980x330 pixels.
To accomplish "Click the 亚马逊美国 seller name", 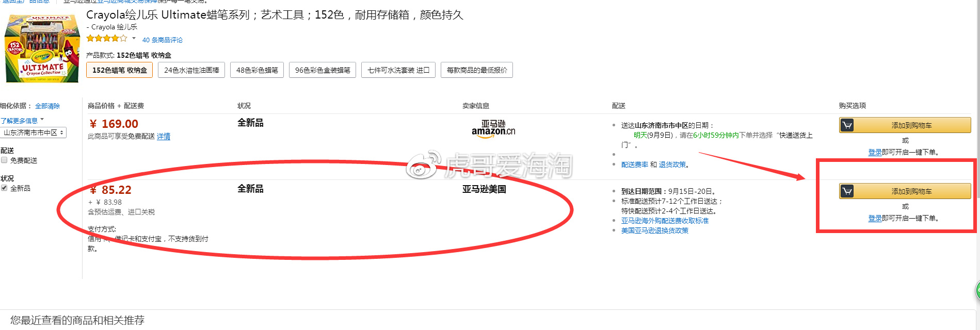I will click(x=484, y=189).
